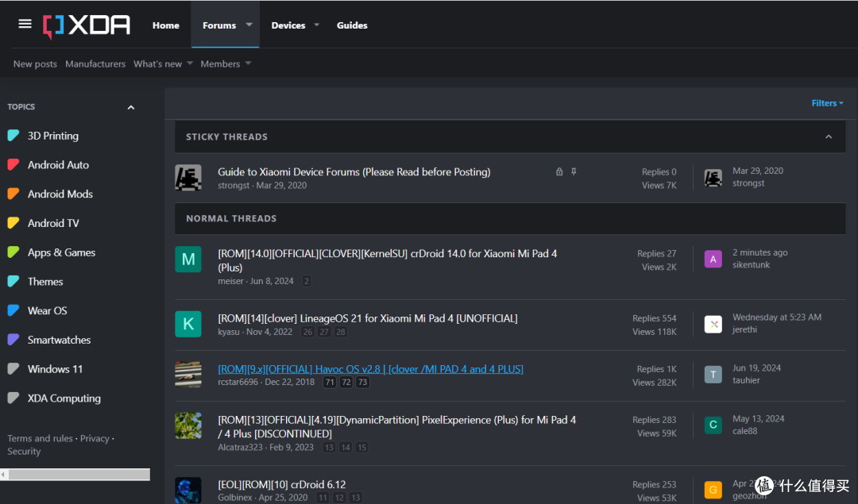Open 3D Printing topic label
Screen dimensions: 858x504
(x=53, y=136)
